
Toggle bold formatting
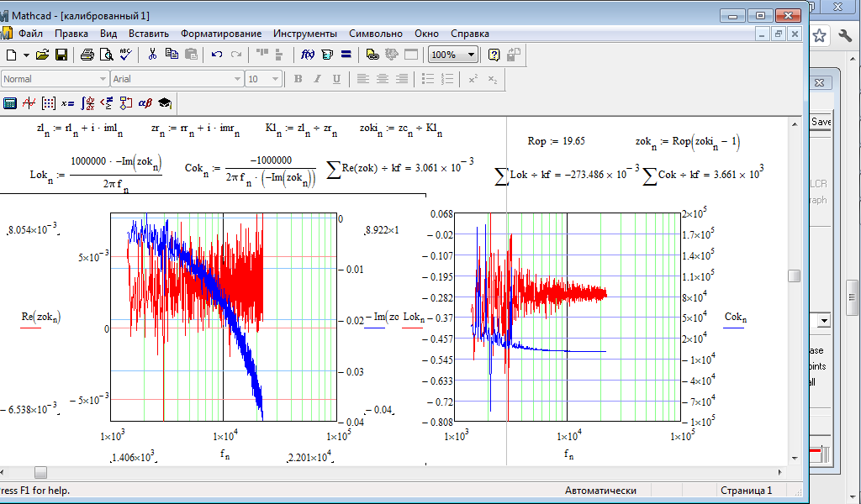tap(298, 79)
